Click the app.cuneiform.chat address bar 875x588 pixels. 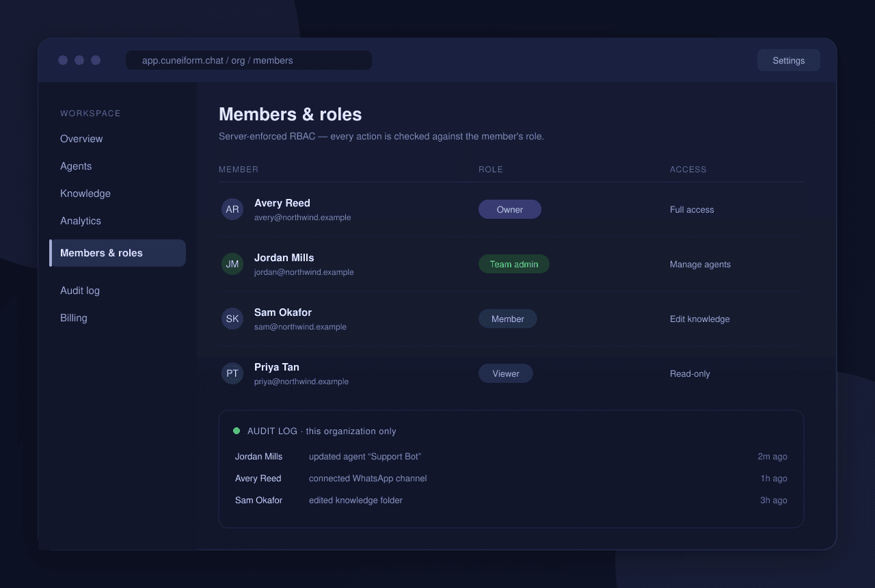249,60
